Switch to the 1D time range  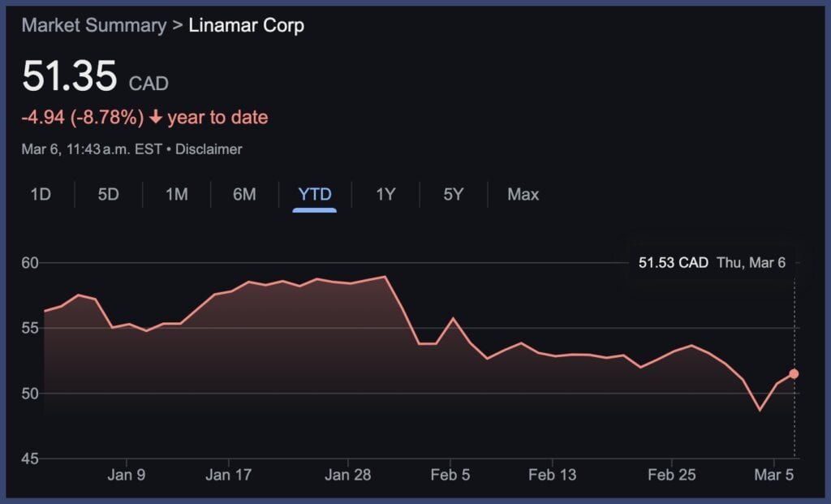pos(41,195)
